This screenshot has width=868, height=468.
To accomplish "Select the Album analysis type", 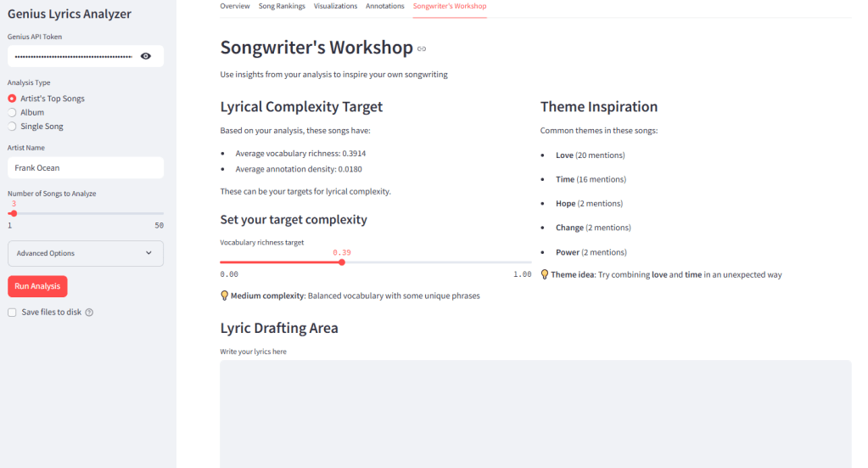I will tap(13, 112).
